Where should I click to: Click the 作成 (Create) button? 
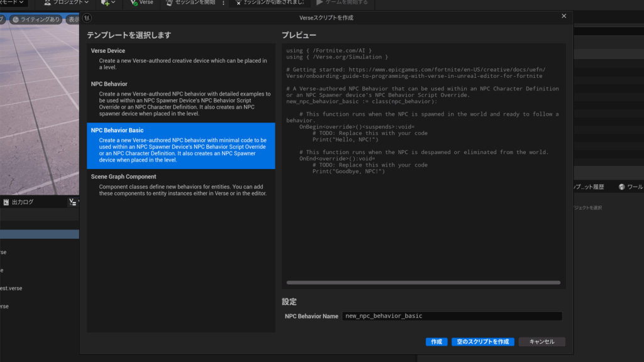436,342
